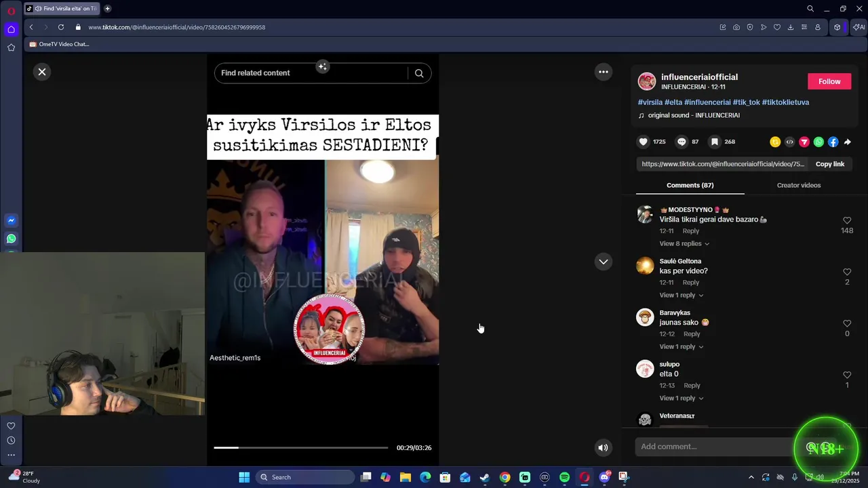Reload the page in Opera
The width and height of the screenshot is (868, 488).
[61, 27]
